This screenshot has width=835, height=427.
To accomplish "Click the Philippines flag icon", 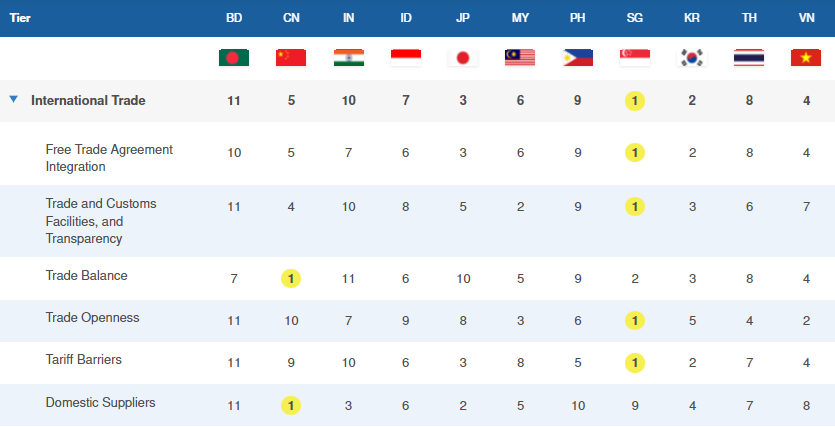I will click(x=577, y=58).
